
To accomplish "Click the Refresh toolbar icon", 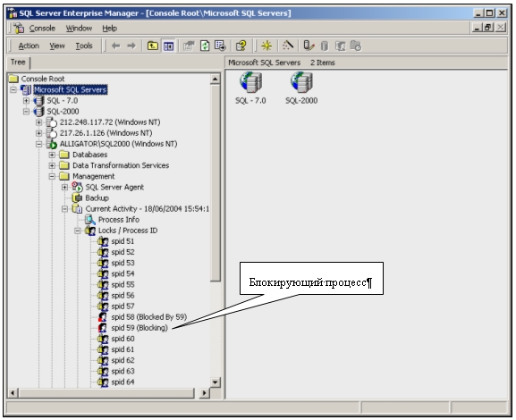I will point(205,46).
